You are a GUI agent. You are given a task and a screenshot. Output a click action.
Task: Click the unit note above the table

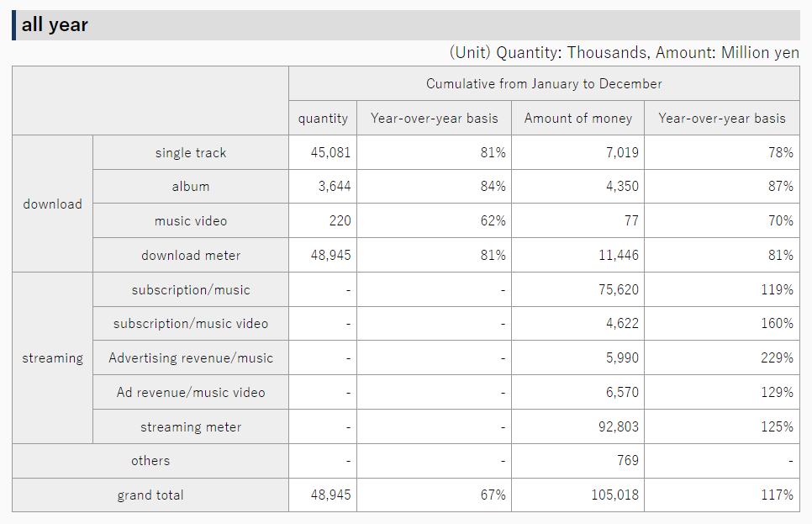pyautogui.click(x=625, y=53)
